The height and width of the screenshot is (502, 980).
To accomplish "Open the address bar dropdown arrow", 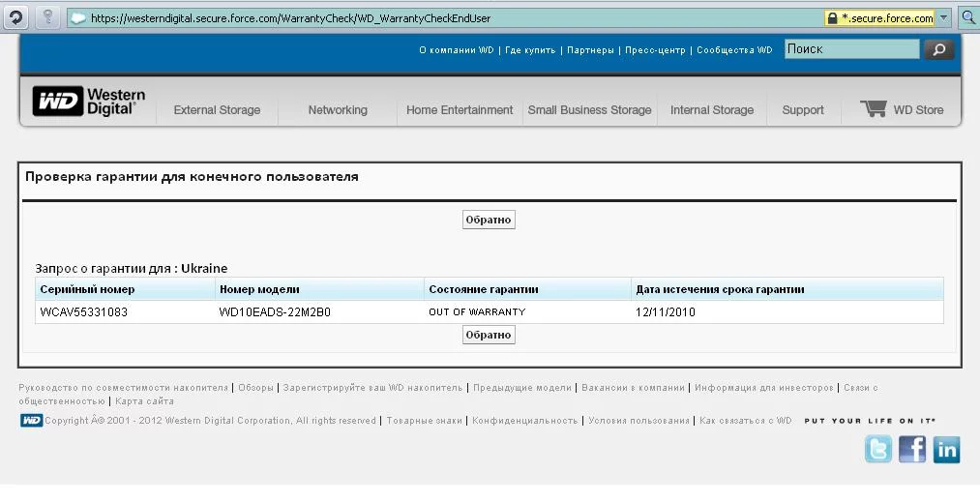I will [944, 17].
